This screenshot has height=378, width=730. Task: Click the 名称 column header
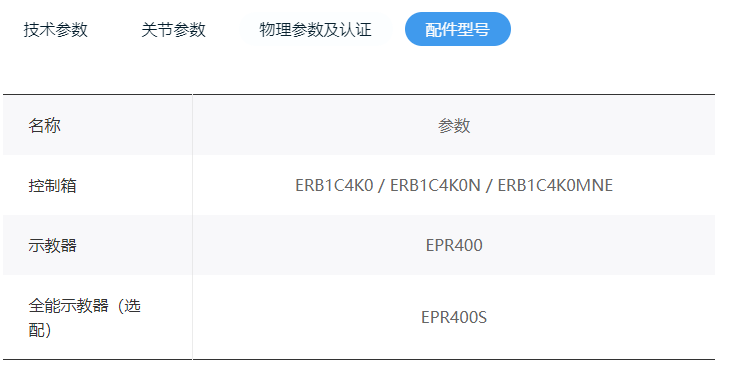[45, 125]
